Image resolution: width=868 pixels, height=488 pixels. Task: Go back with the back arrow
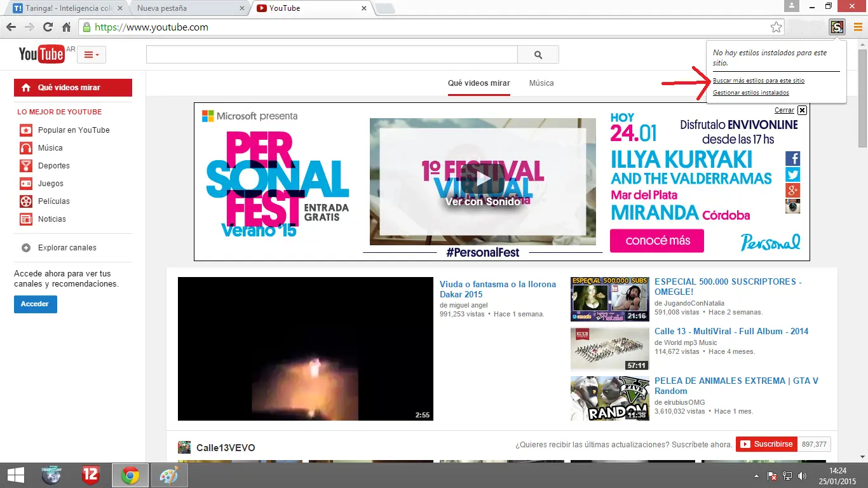click(11, 27)
